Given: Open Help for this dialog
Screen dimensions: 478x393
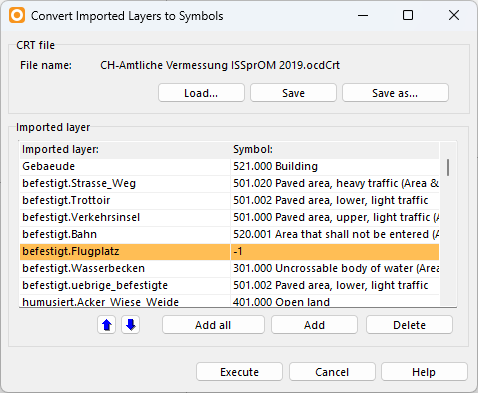Looking at the screenshot, I should (424, 372).
